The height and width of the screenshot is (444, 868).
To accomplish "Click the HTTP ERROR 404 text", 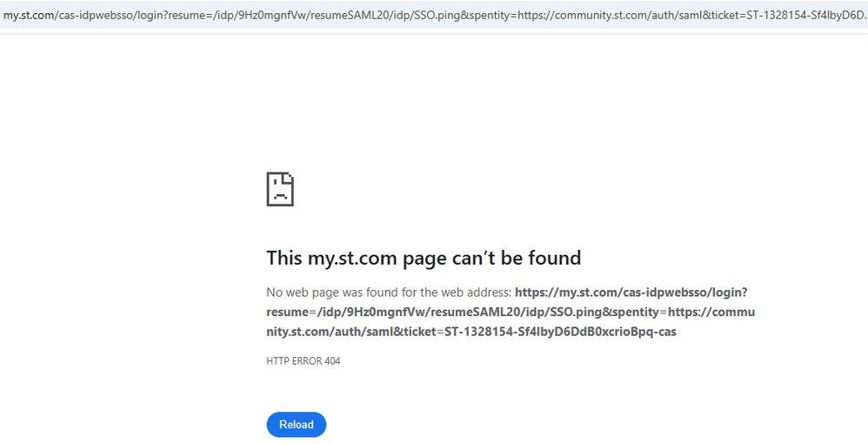I will [x=304, y=360].
